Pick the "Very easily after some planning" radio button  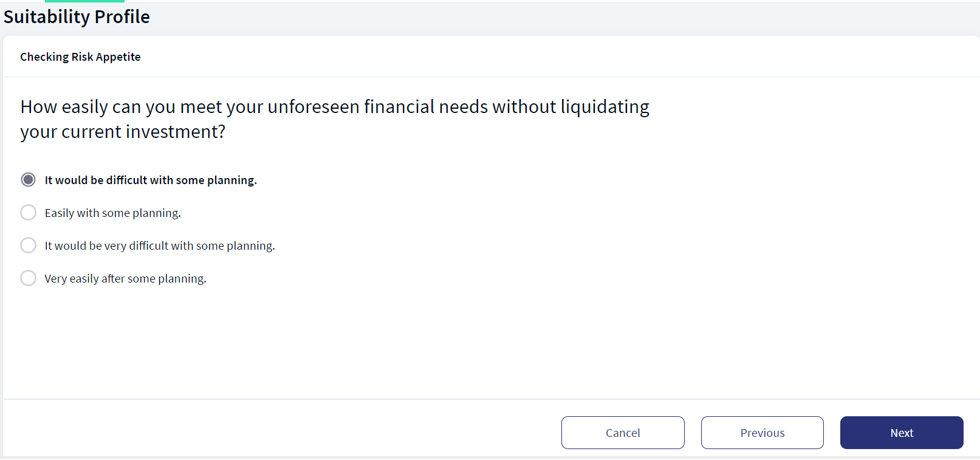[x=28, y=278]
